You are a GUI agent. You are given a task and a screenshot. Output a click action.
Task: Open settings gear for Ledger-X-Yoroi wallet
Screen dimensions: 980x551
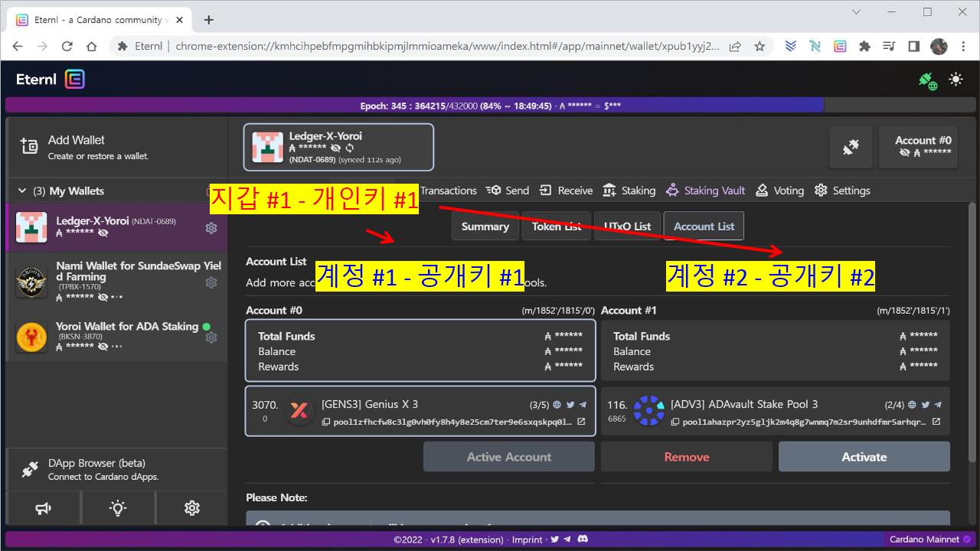(x=211, y=227)
